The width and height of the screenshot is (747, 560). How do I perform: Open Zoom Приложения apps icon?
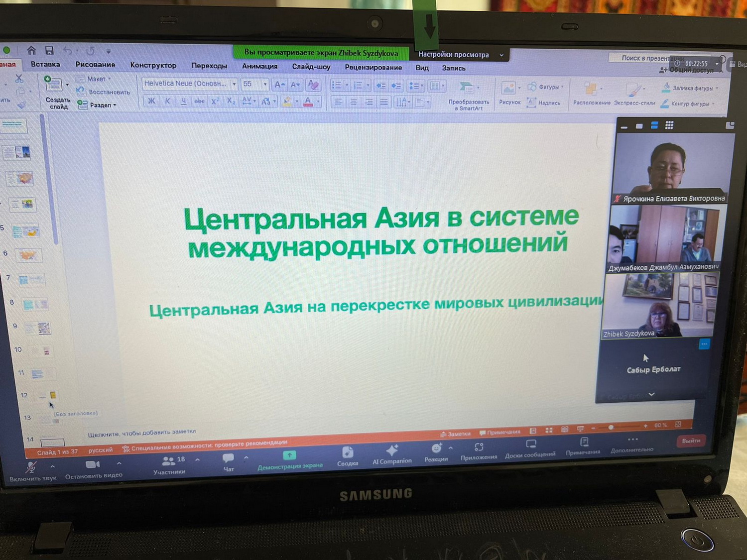(479, 447)
